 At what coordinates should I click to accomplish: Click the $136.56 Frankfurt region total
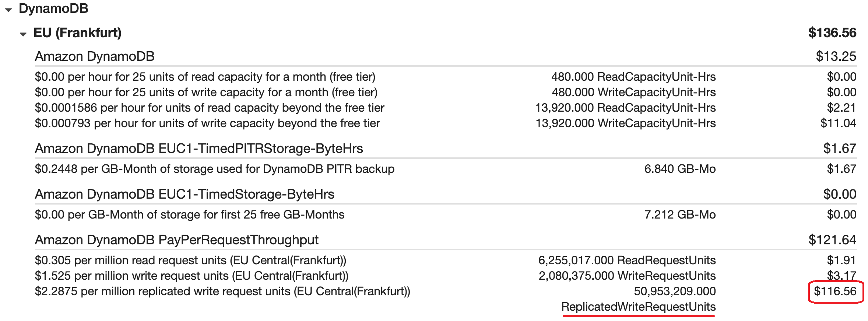pos(832,33)
